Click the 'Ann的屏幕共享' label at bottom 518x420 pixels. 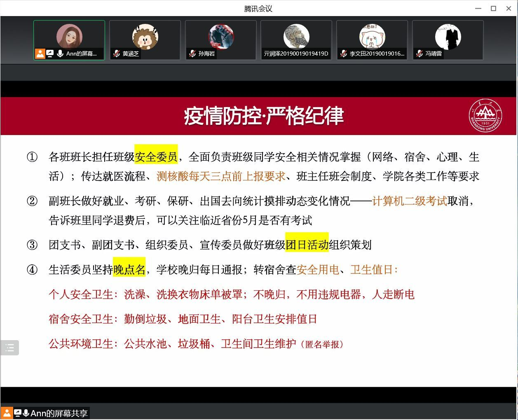[x=59, y=413]
